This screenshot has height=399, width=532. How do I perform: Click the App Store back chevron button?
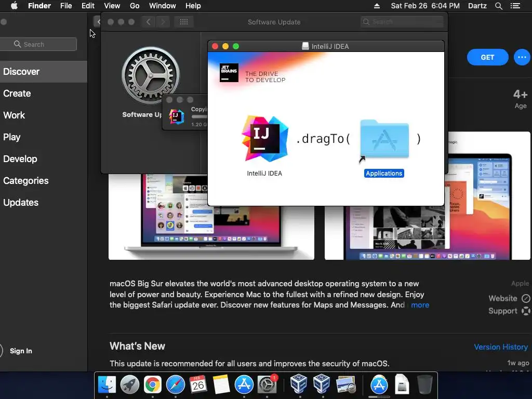[98, 22]
